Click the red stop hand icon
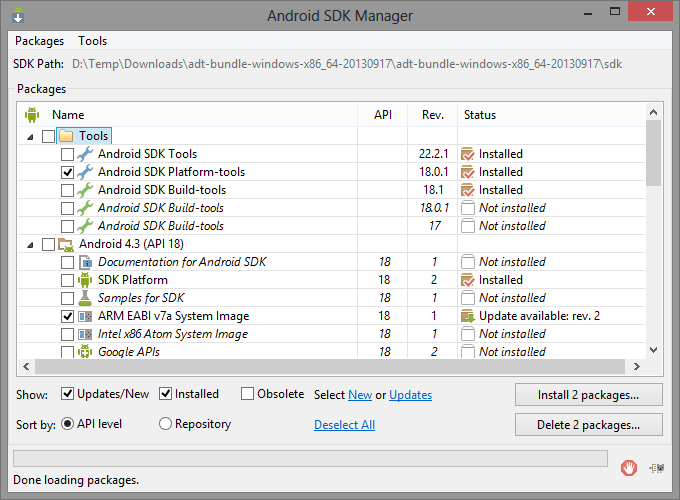 pos(628,468)
